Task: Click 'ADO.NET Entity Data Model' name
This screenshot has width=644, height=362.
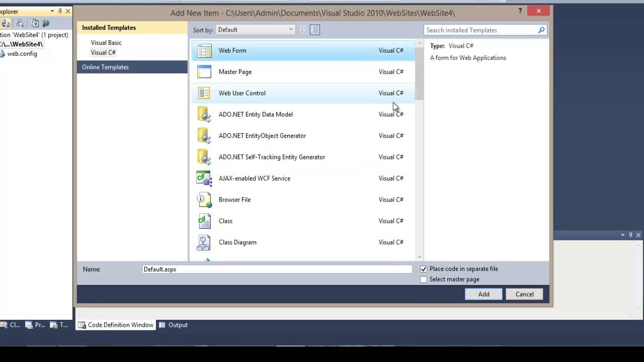Action: pos(256,115)
